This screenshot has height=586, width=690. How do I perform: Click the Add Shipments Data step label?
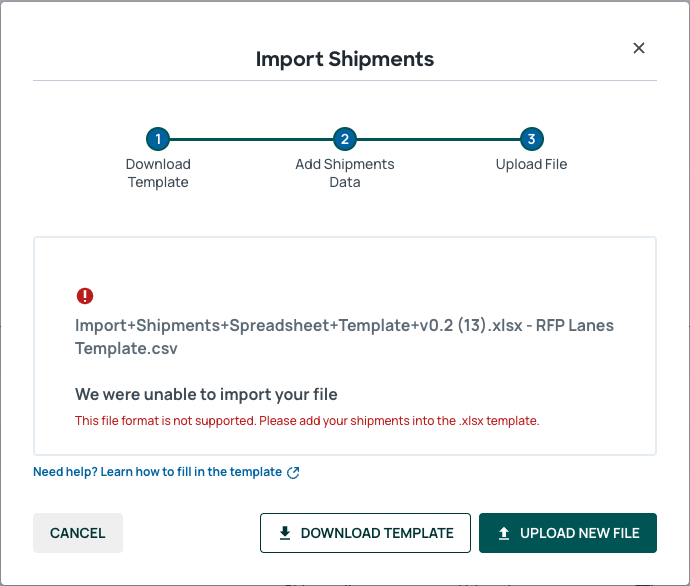[x=345, y=173]
